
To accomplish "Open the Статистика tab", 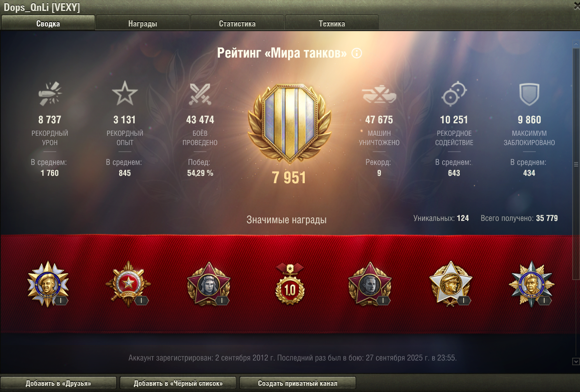I will pos(237,23).
